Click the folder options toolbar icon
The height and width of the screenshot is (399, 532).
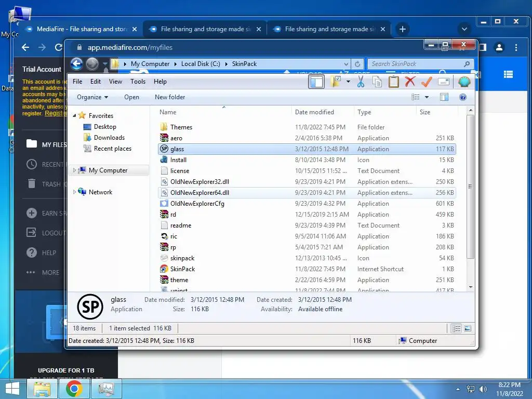click(x=336, y=82)
